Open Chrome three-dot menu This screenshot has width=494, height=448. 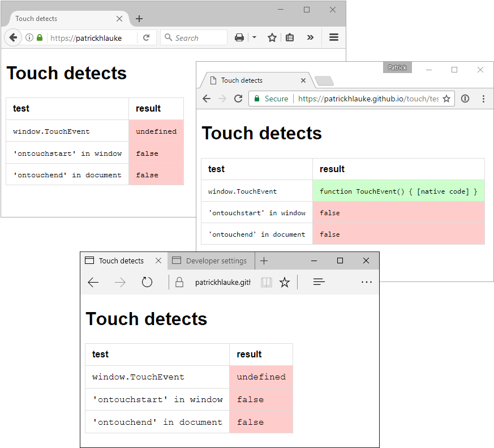[483, 99]
